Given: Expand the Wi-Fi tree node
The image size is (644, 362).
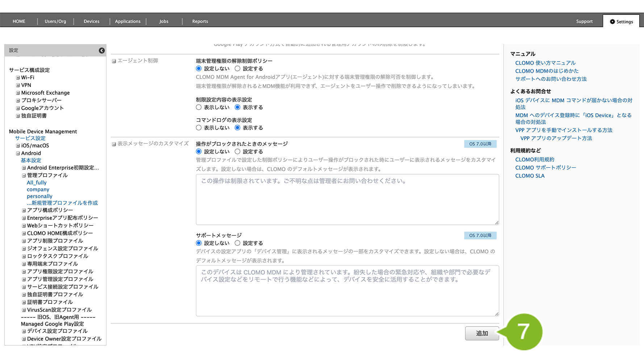Looking at the screenshot, I should tap(18, 77).
